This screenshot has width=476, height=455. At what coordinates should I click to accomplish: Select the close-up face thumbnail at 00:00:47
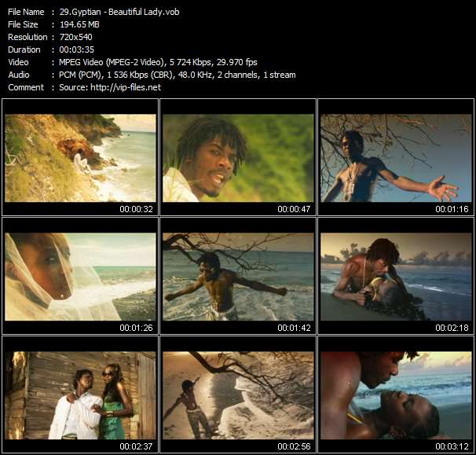pyautogui.click(x=238, y=158)
